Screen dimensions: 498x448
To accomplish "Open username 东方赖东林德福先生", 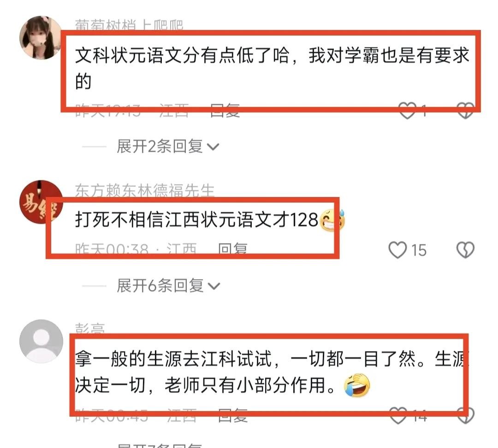I will pos(145,191).
